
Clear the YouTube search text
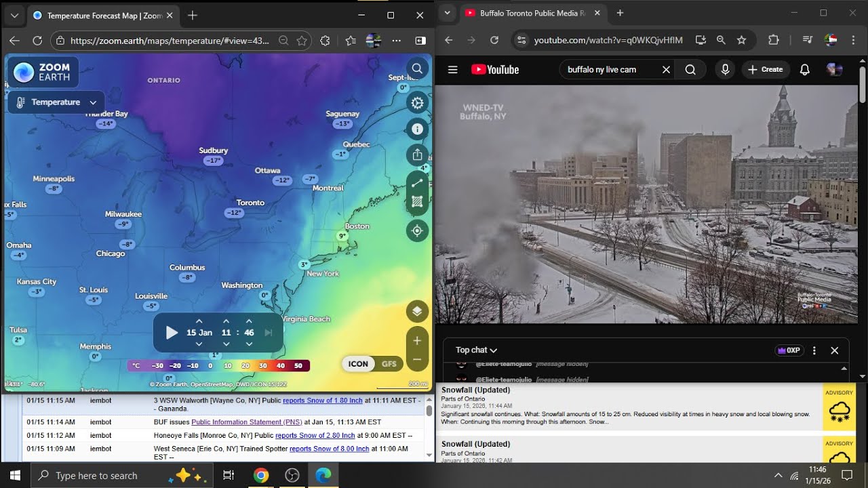tap(666, 69)
